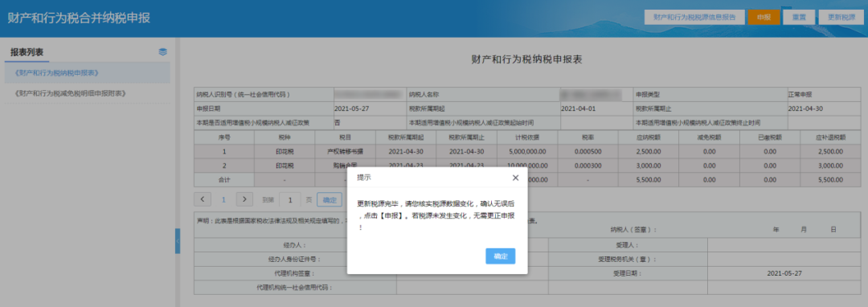
Task: Select page 1 in the pagination
Action: (x=223, y=199)
